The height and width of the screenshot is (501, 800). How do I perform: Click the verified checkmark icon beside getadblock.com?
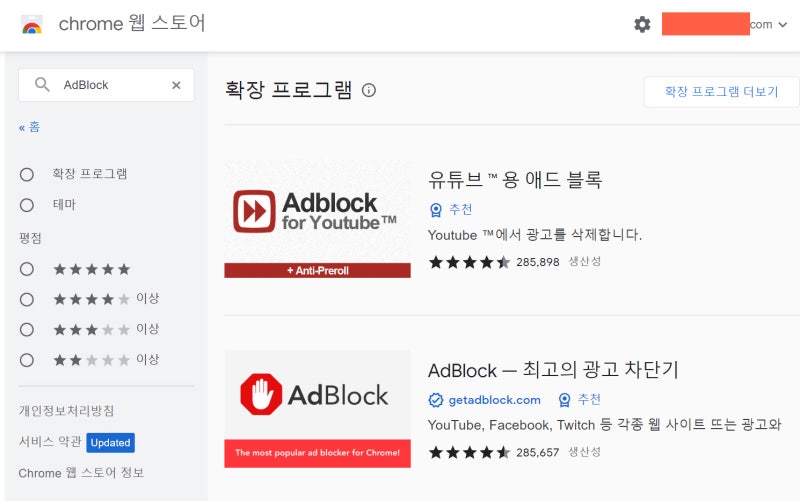click(436, 400)
